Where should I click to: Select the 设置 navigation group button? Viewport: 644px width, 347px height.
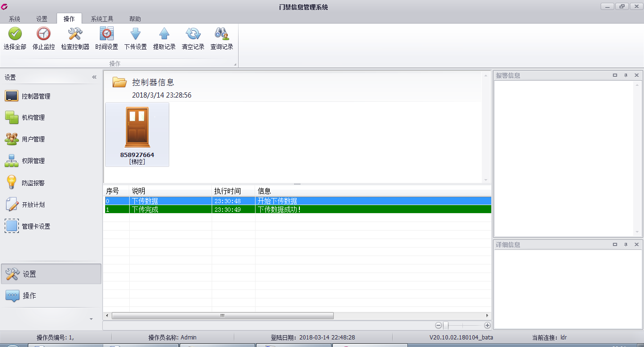click(51, 274)
